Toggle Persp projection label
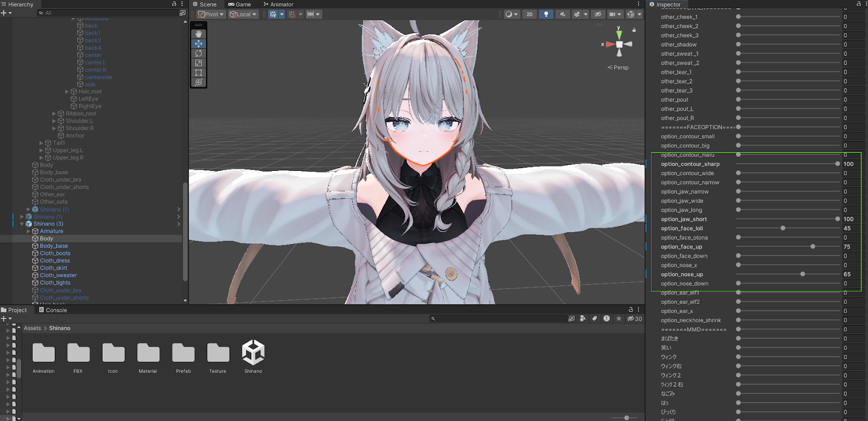This screenshot has width=868, height=421. [618, 68]
